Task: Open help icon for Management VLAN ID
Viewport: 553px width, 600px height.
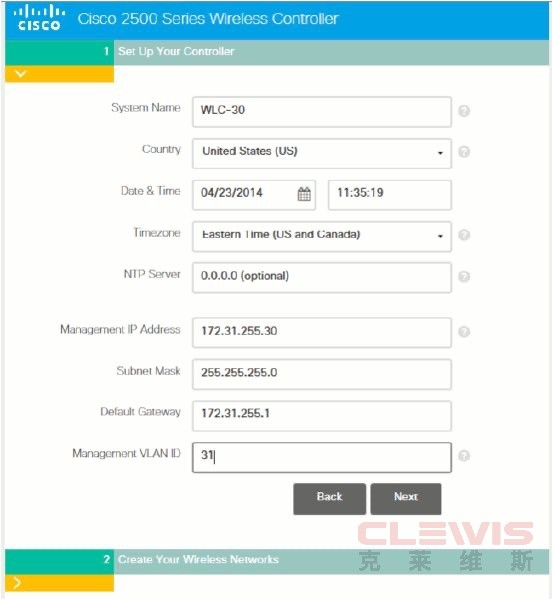Action: coord(464,455)
